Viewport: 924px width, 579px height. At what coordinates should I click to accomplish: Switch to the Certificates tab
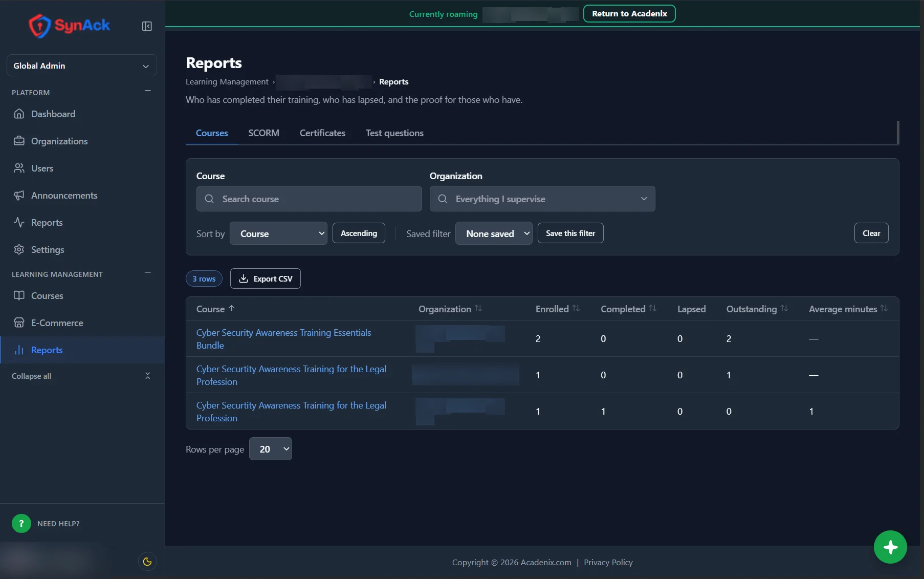[322, 133]
